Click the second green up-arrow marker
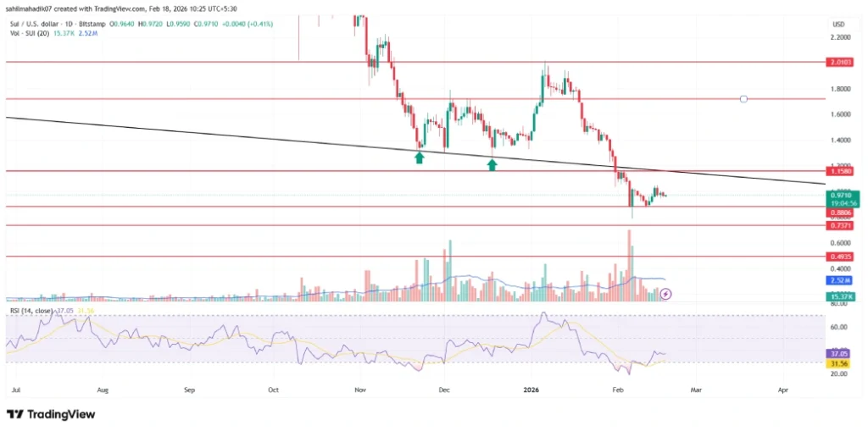Image resolution: width=868 pixels, height=431 pixels. pos(492,163)
